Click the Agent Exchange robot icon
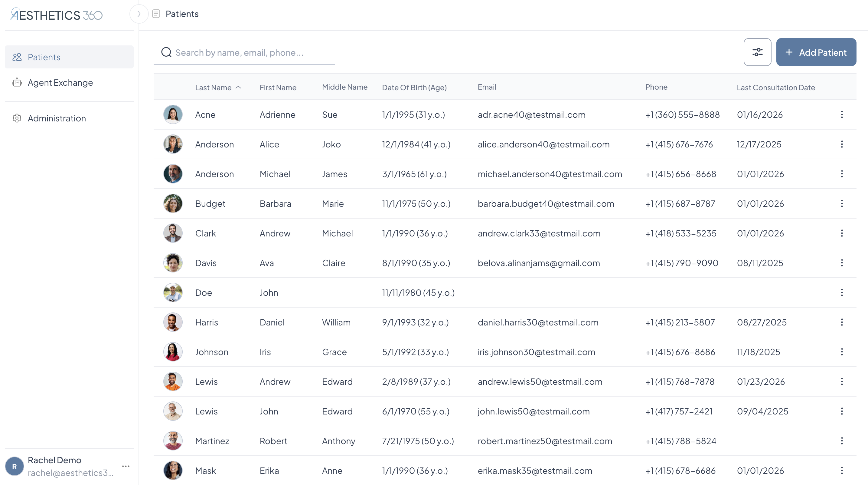 click(x=17, y=83)
